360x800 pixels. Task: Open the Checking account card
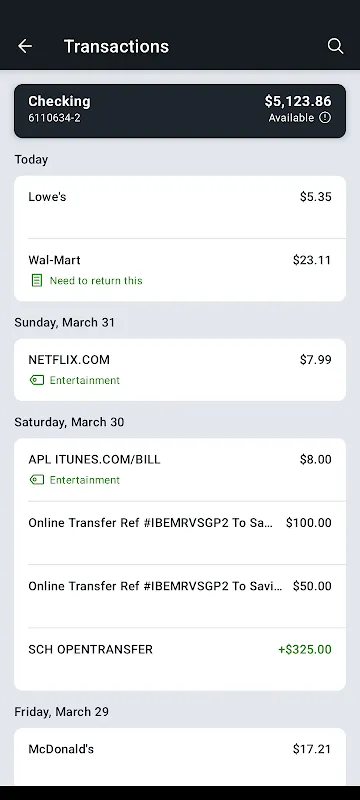(x=180, y=111)
